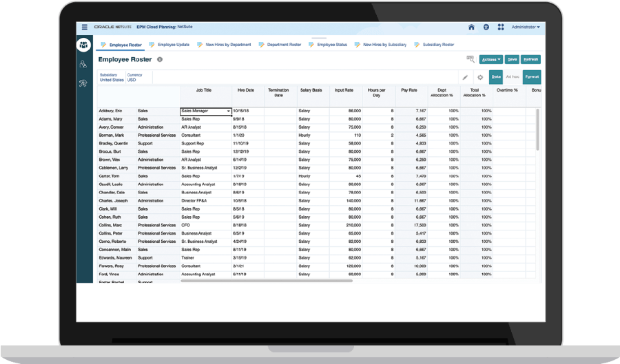Select the workforce people icon in sidebar
Viewport: 620px width, 364px height.
click(84, 45)
